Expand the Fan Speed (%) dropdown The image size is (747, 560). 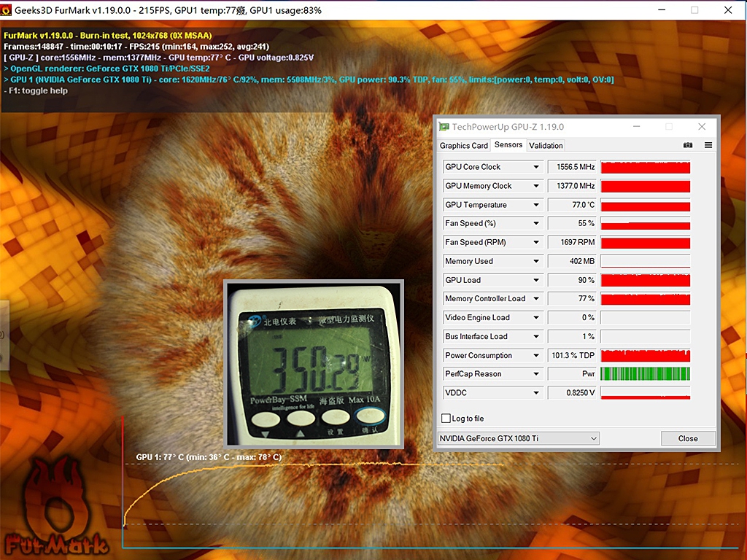[x=536, y=223]
